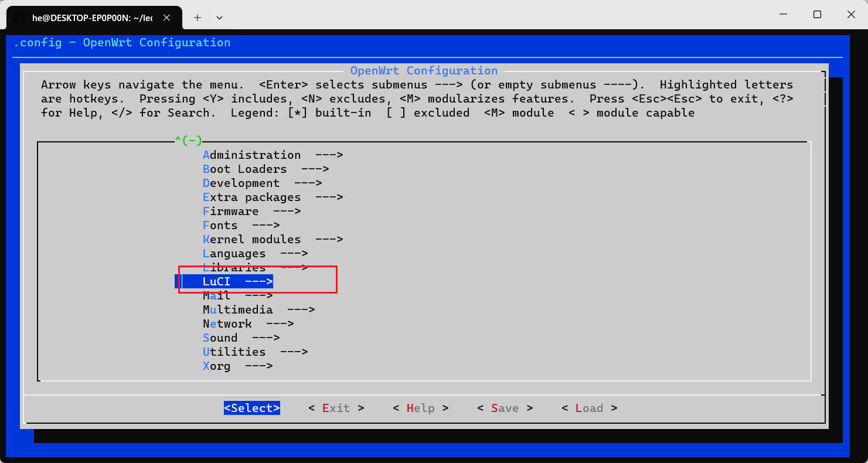Click the terminal icon on the tab
868x463 pixels.
click(19, 18)
